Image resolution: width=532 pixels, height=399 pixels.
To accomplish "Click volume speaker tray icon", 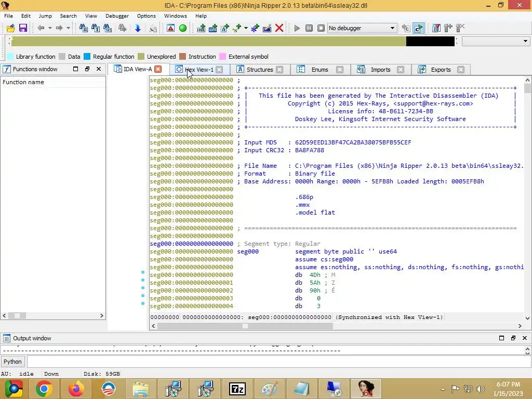I will 481,389.
